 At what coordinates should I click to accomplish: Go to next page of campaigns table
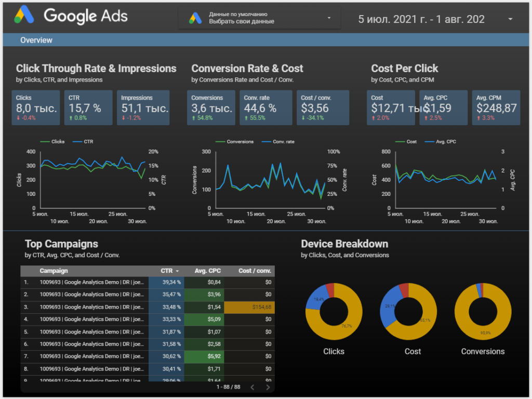point(268,387)
